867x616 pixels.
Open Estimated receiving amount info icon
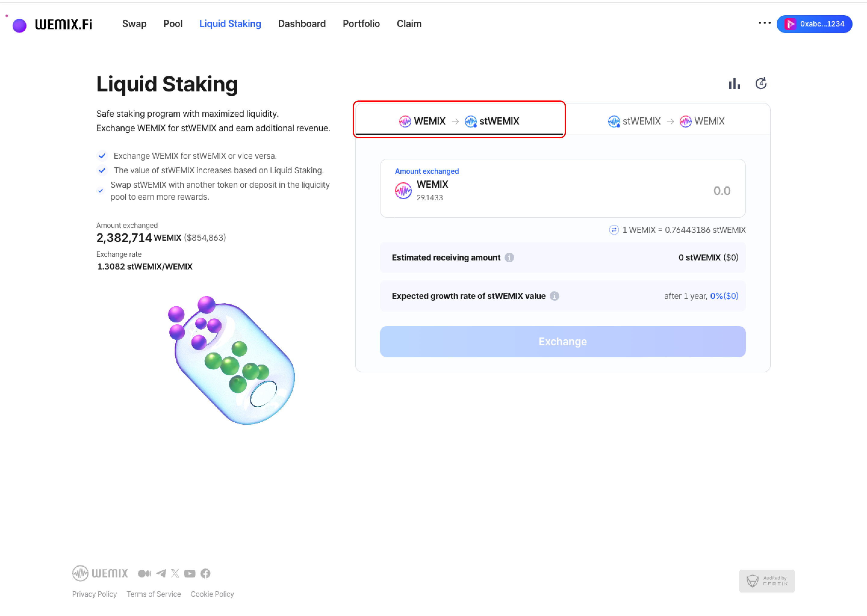[509, 257]
